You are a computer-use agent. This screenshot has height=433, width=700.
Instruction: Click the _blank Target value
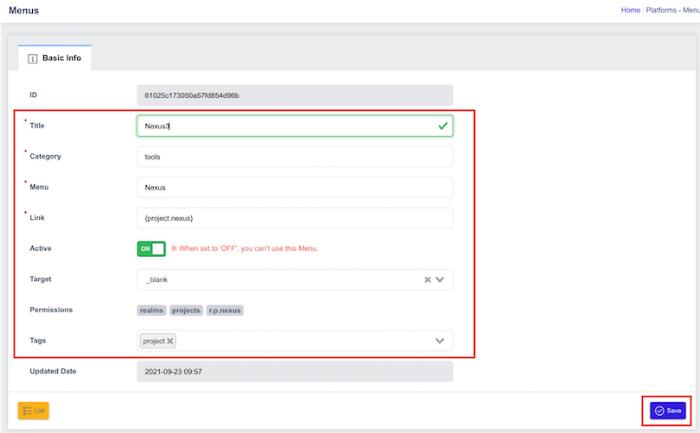point(157,279)
